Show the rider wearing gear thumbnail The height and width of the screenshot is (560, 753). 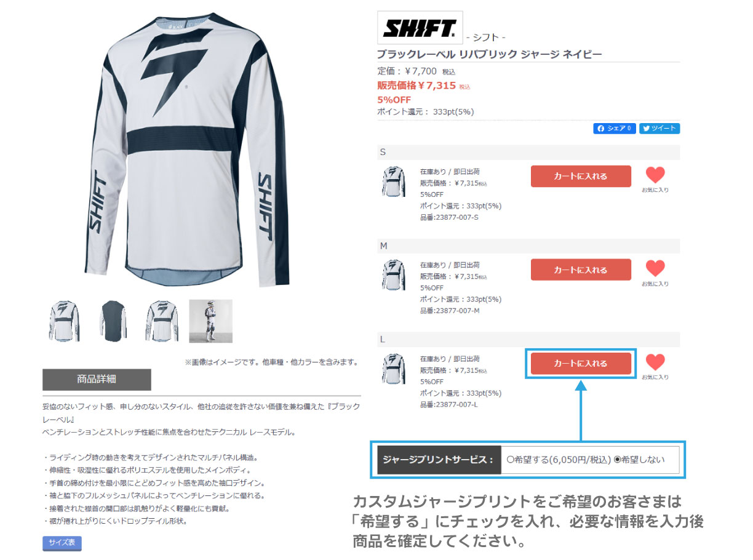[210, 321]
